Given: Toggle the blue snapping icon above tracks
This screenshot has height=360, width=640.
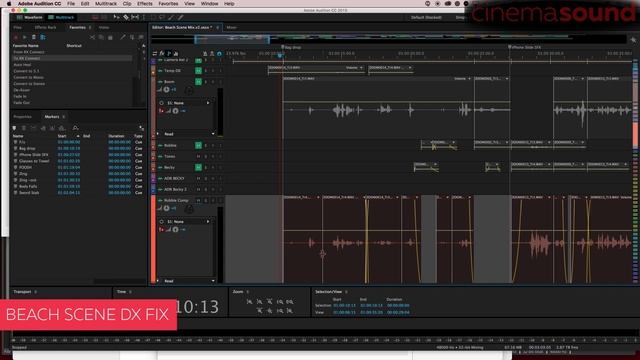Looking at the screenshot, I should pyautogui.click(x=219, y=53).
